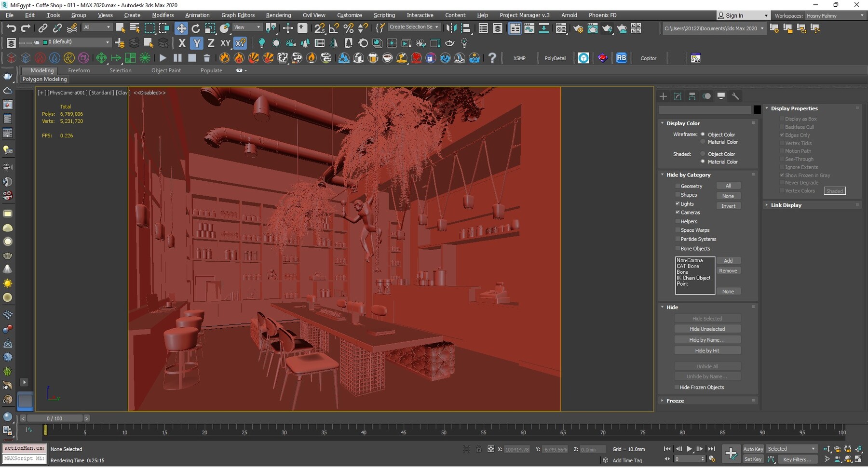Restrict transform to the X axis
This screenshot has width=868, height=470.
coord(182,43)
